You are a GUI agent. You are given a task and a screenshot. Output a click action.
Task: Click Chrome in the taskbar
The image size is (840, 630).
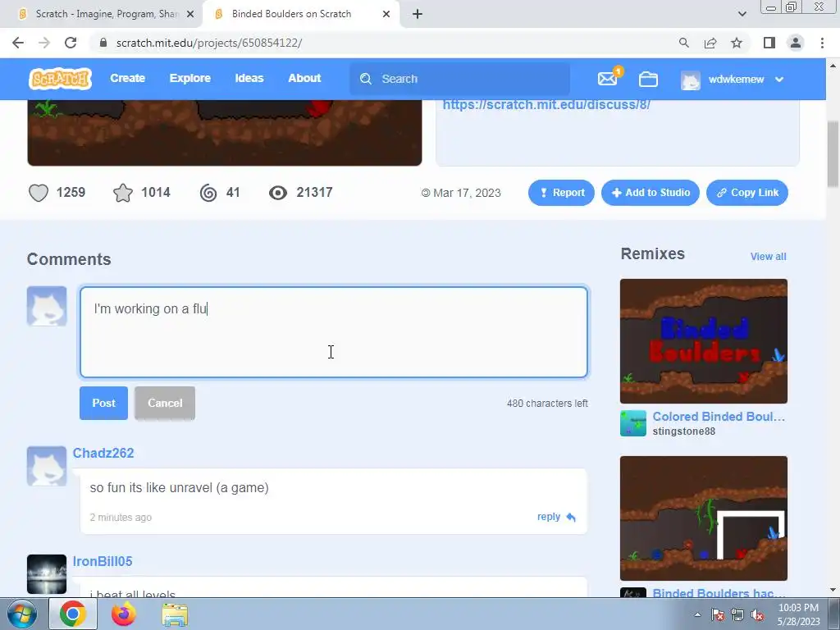click(x=73, y=614)
